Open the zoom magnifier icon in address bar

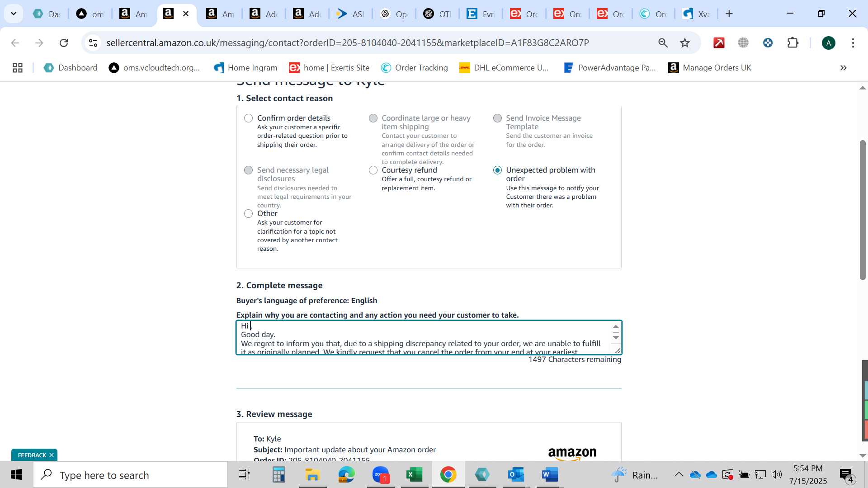point(663,43)
